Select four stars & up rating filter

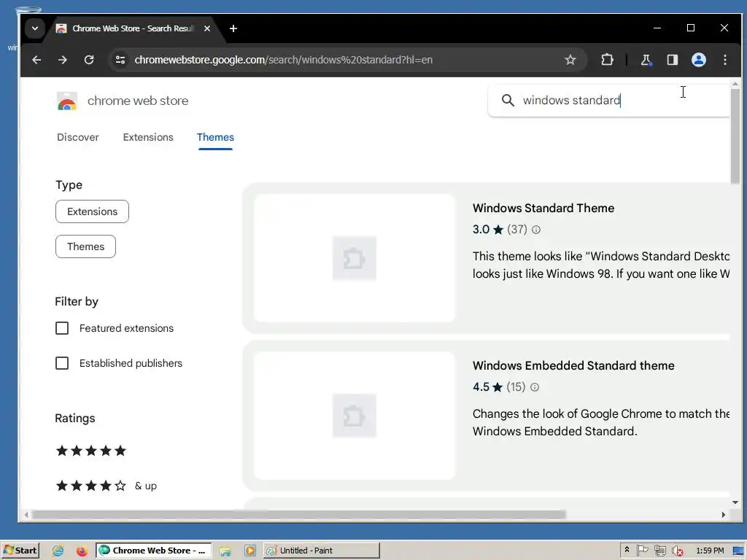pos(107,486)
